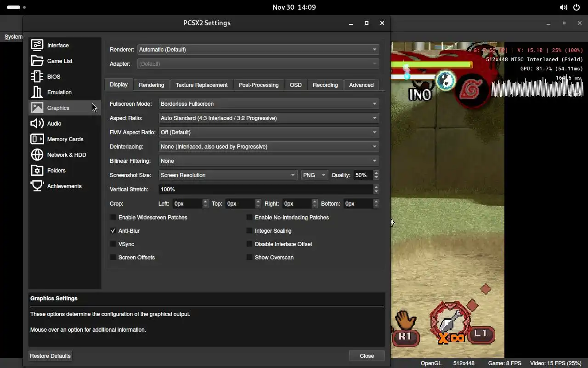
Task: Click the Game: 8 FPS status text
Action: pos(504,363)
